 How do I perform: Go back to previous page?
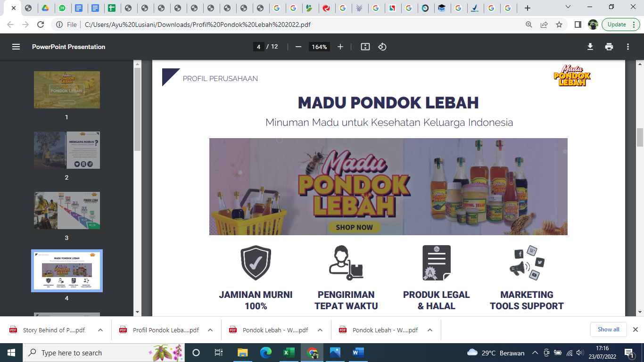pyautogui.click(x=10, y=25)
